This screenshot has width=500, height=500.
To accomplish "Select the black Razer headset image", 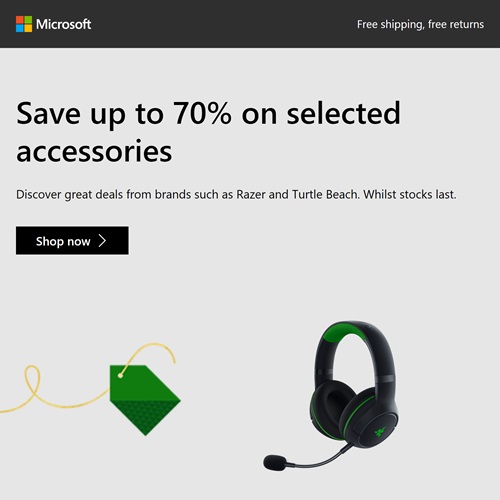I will click(331, 396).
